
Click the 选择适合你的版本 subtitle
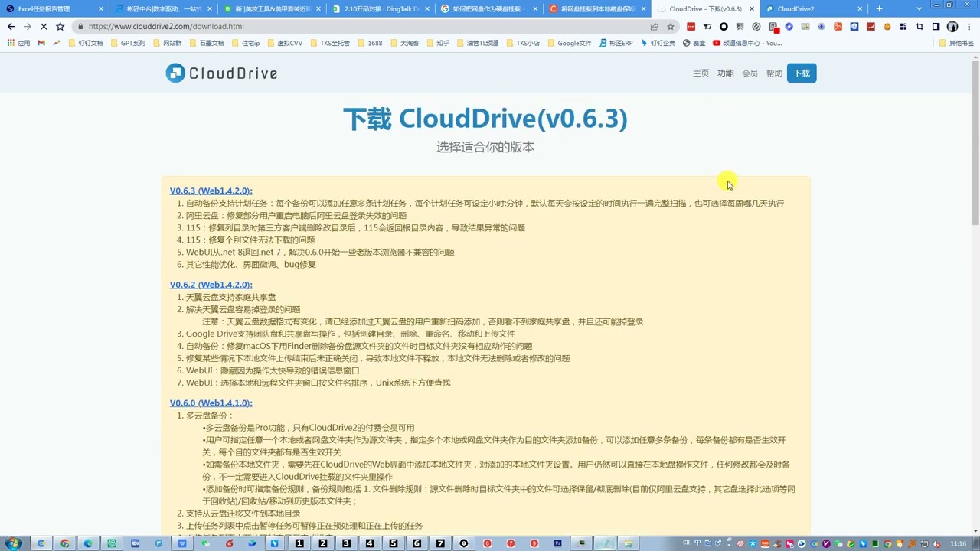click(485, 147)
